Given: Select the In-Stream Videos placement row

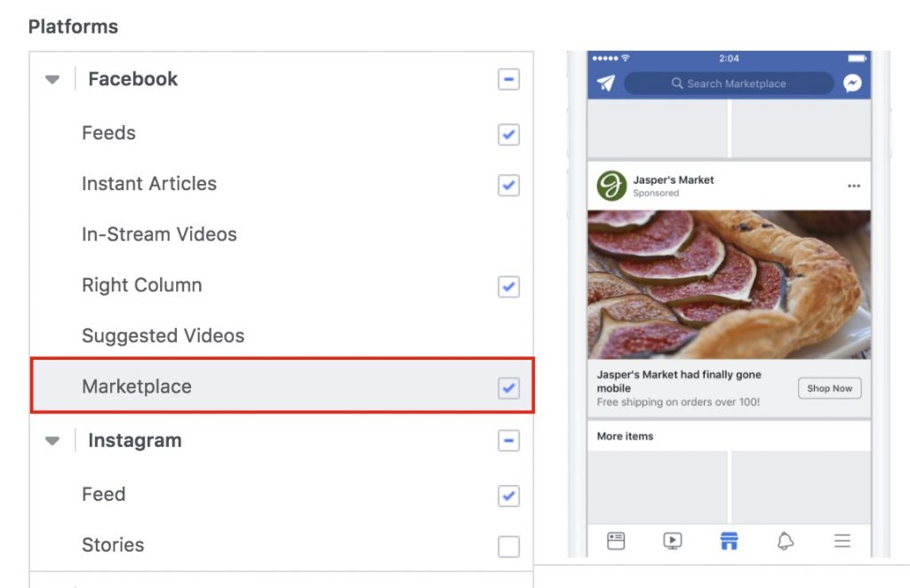Looking at the screenshot, I should [282, 234].
